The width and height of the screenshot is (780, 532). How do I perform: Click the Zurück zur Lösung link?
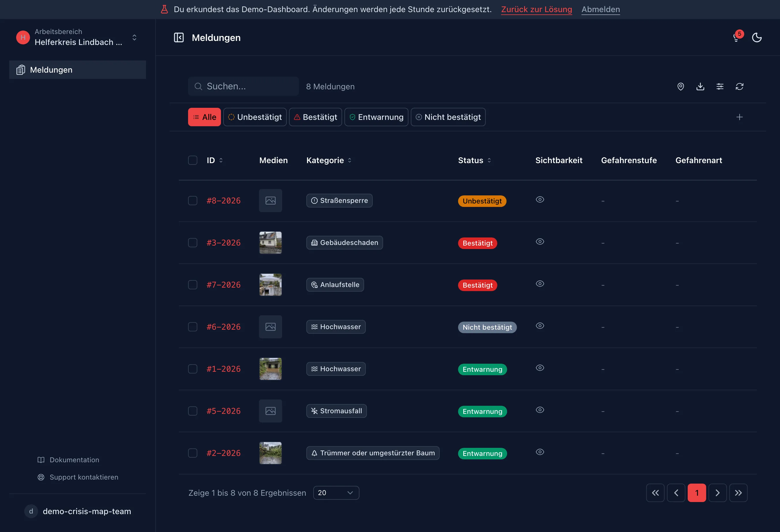(x=536, y=10)
